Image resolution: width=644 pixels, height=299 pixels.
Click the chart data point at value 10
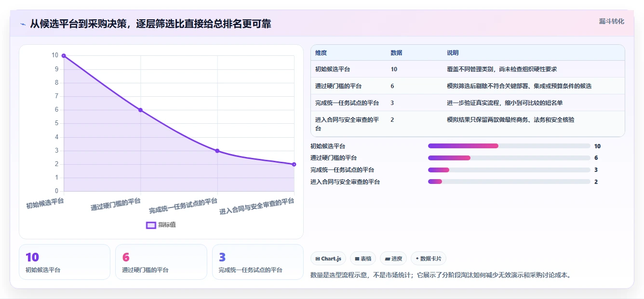click(x=64, y=56)
